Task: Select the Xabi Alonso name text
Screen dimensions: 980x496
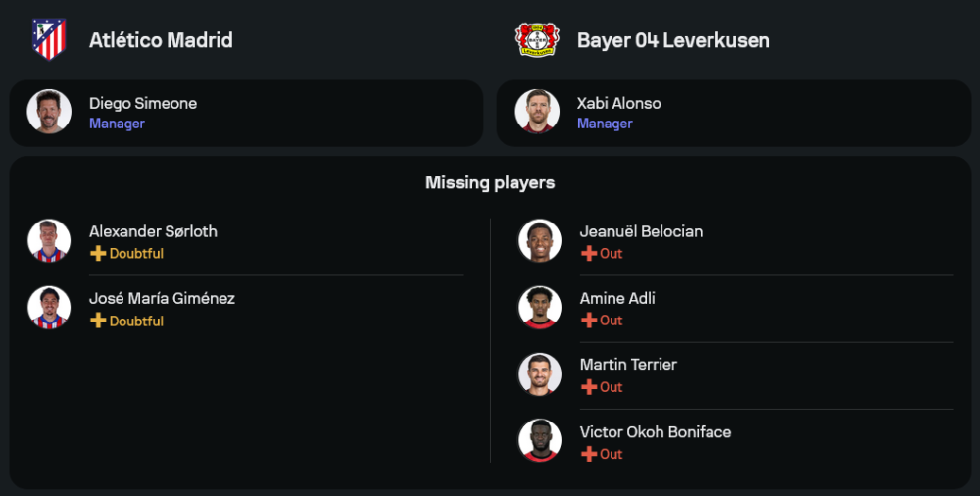Action: [618, 103]
